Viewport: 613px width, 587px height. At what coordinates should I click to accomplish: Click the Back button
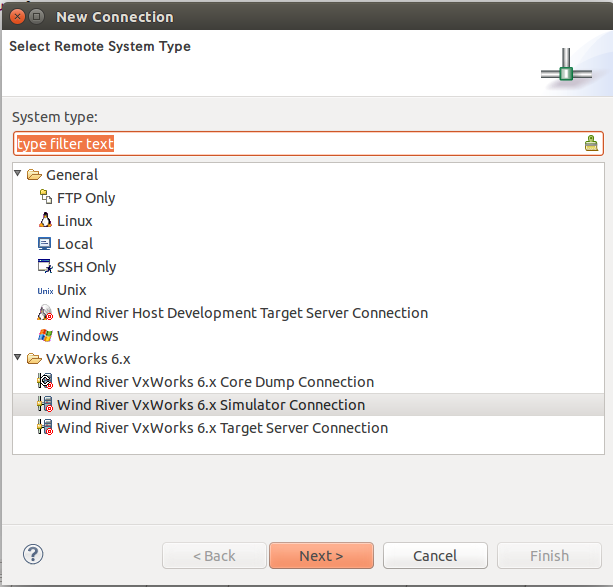click(x=214, y=555)
